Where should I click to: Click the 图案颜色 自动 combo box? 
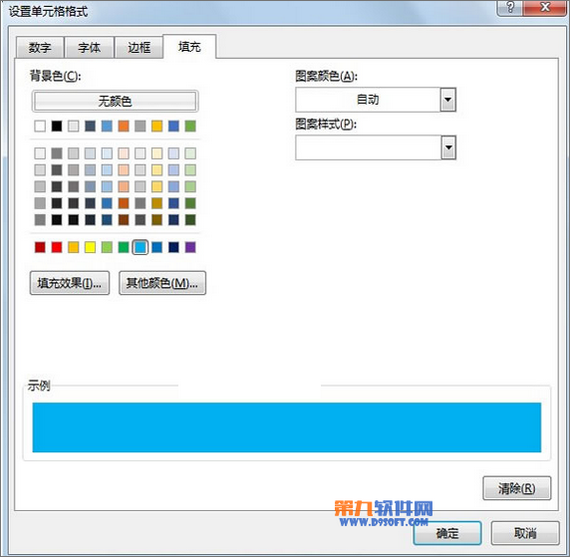tap(375, 100)
